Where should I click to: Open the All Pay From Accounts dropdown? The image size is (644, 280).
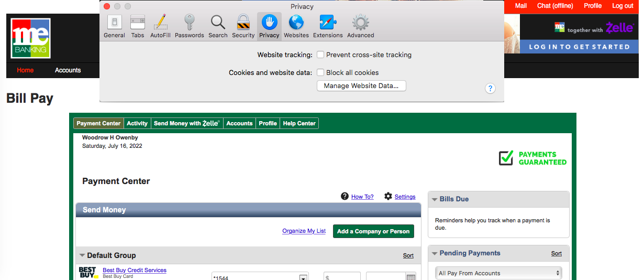498,273
